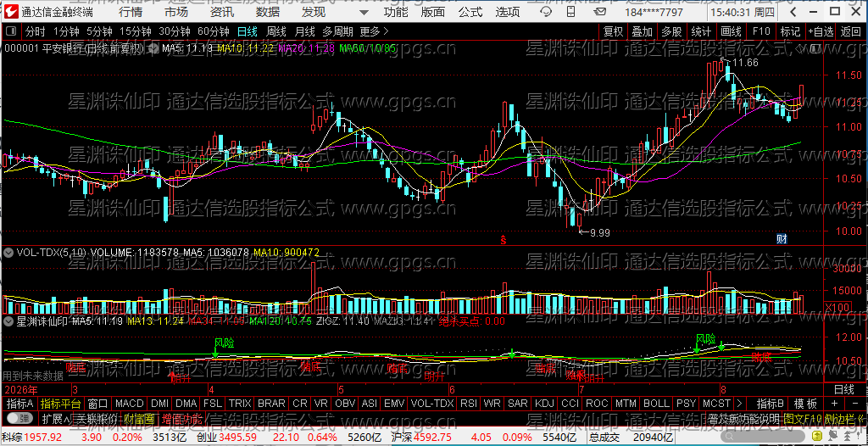Open the 公式 menu
This screenshot has width=868, height=446.
(470, 12)
